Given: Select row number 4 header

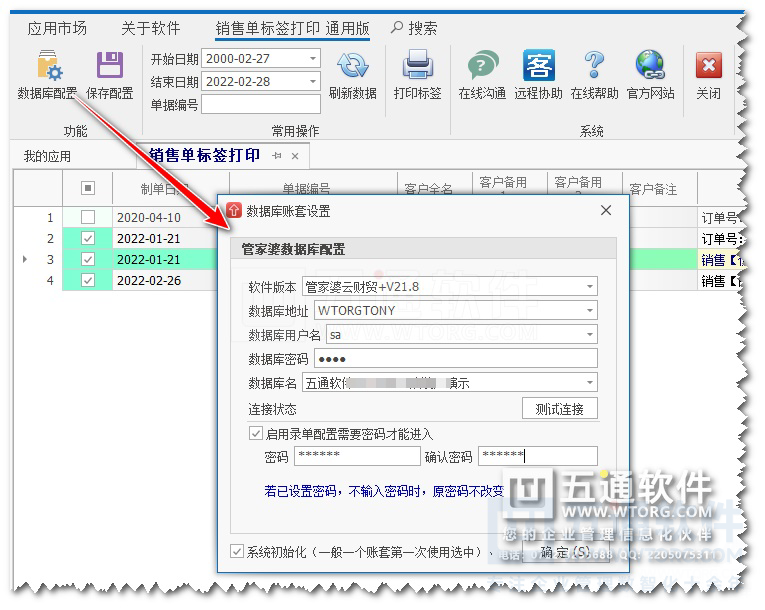Looking at the screenshot, I should [38, 281].
